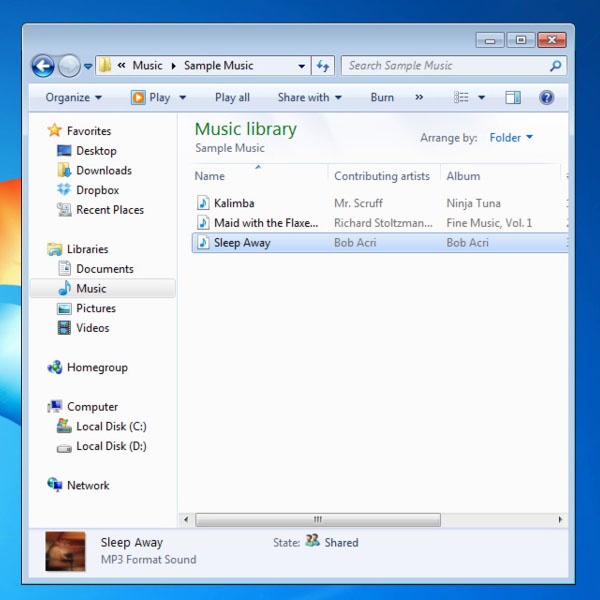Click Music in the address breadcrumb
Viewport: 600px width, 600px height.
(147, 65)
